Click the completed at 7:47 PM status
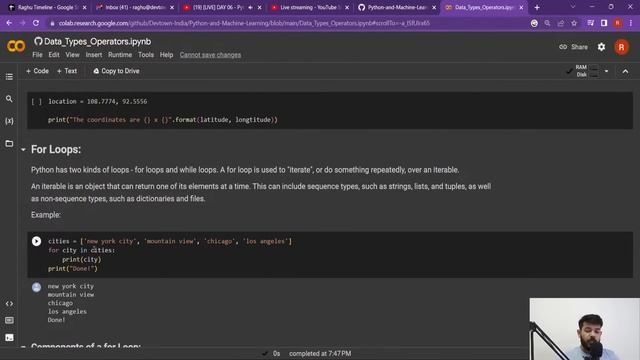The width and height of the screenshot is (640, 360). pos(320,353)
